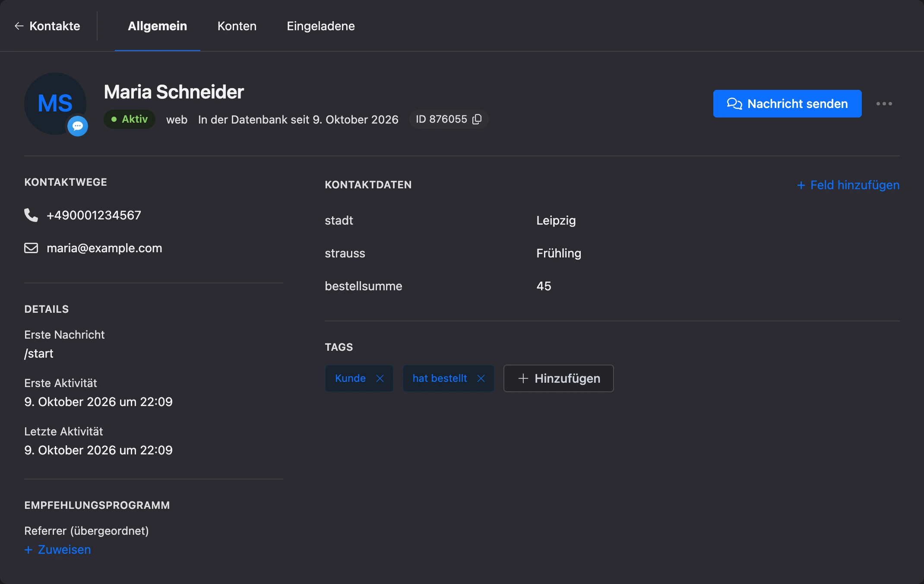Click the stadt field label
Viewport: 924px width, 584px height.
coord(339,221)
